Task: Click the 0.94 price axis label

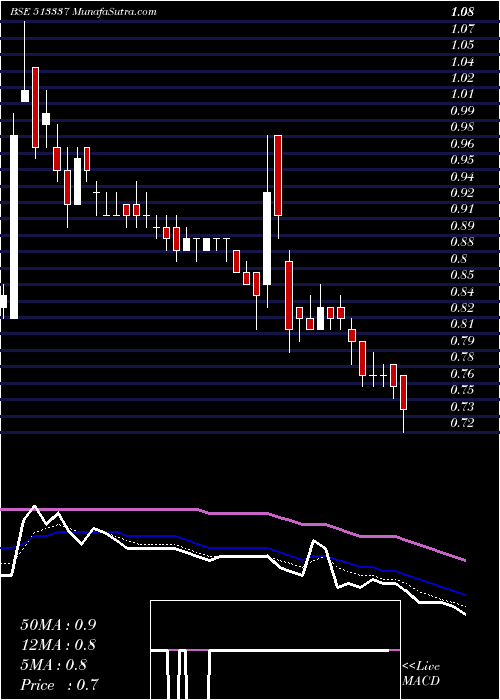Action: [x=462, y=176]
